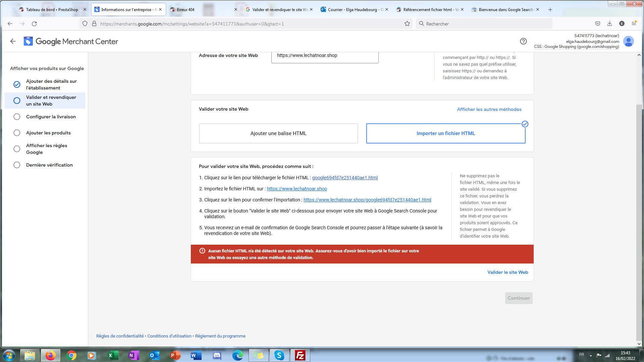This screenshot has height=362, width=644.
Task: Download the google694fd7e251440ae1.html file link
Action: [345, 178]
